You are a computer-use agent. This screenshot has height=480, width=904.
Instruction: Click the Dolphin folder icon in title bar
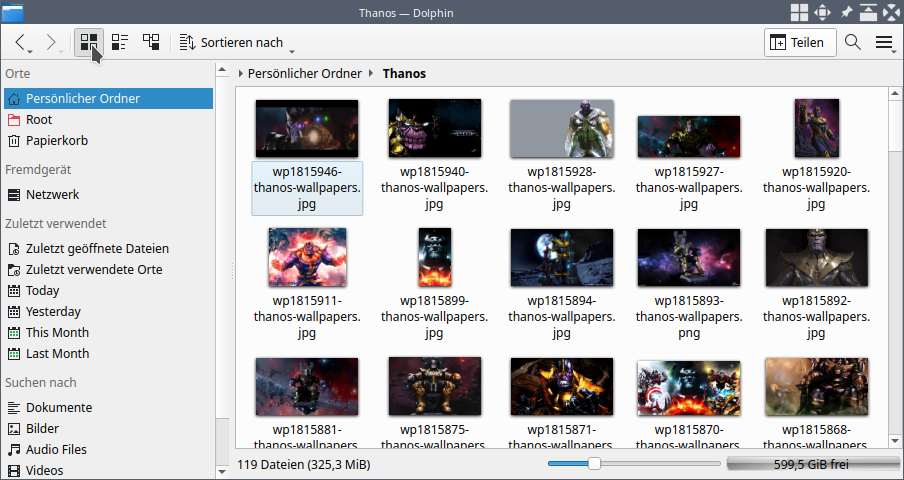pos(12,12)
